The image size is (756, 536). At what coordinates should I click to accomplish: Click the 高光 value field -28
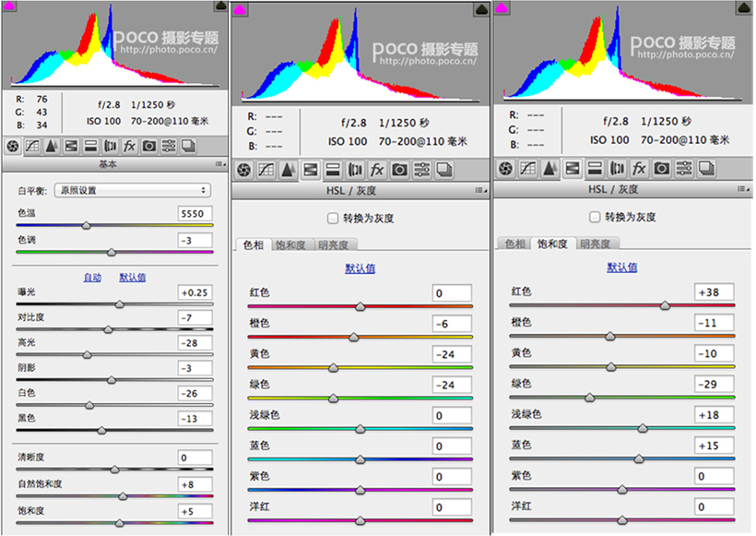click(x=195, y=343)
